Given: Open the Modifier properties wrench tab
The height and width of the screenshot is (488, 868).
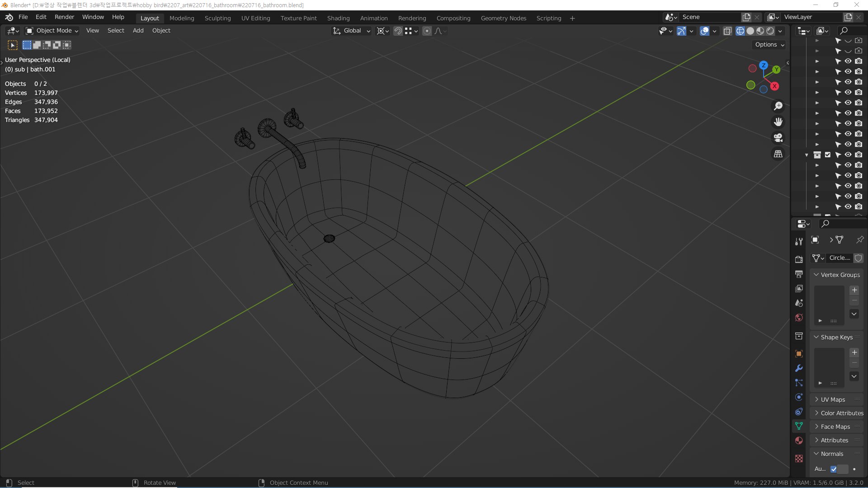Looking at the screenshot, I should [799, 368].
